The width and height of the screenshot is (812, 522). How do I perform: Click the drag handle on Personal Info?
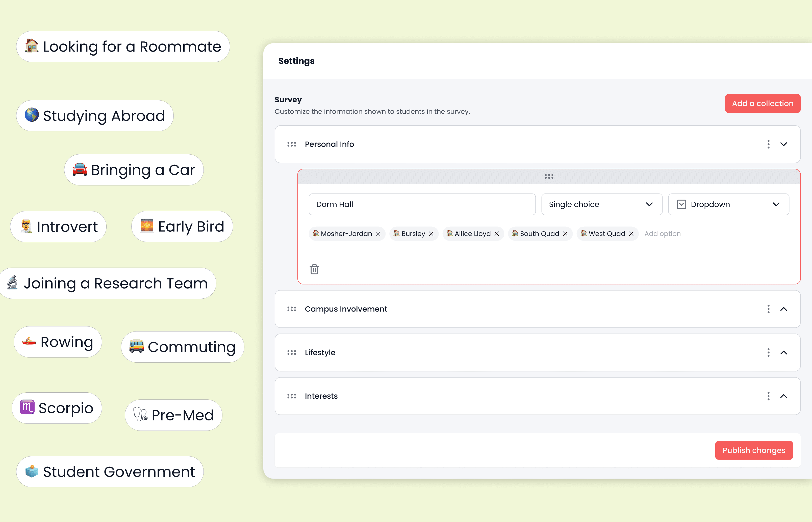click(x=291, y=145)
